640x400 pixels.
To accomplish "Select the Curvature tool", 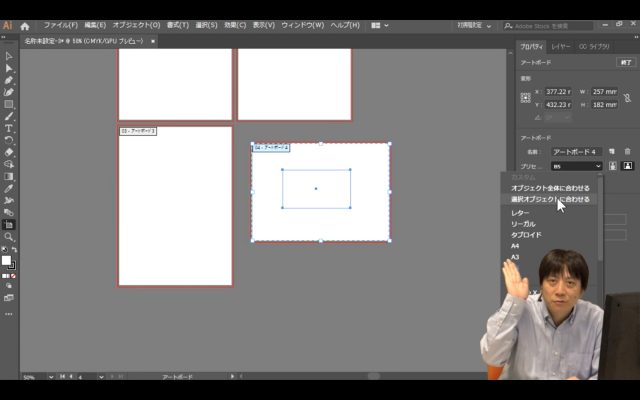I will (x=9, y=92).
